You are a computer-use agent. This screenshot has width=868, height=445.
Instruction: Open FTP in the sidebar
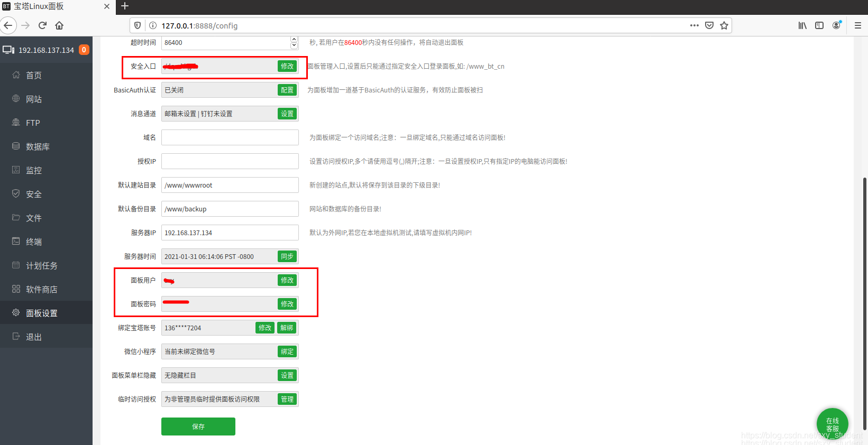[46, 123]
